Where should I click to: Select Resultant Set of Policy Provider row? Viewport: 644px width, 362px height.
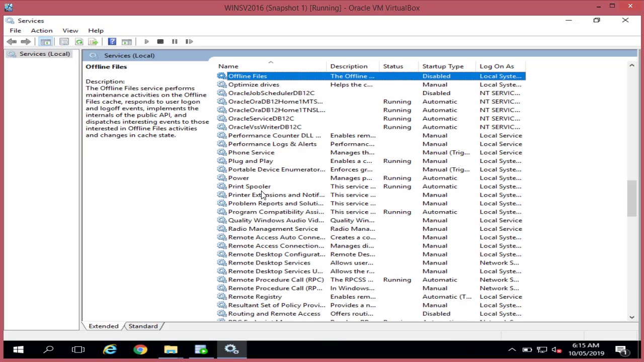pyautogui.click(x=371, y=305)
